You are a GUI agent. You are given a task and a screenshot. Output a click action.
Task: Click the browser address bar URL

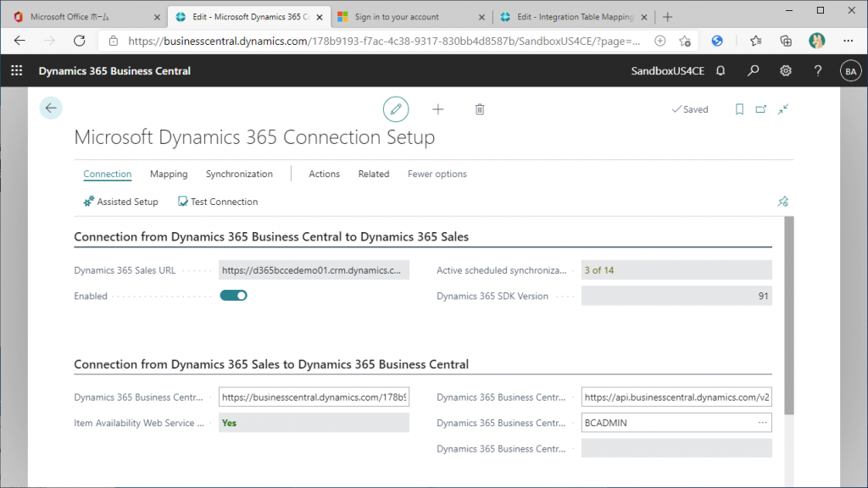(x=384, y=41)
